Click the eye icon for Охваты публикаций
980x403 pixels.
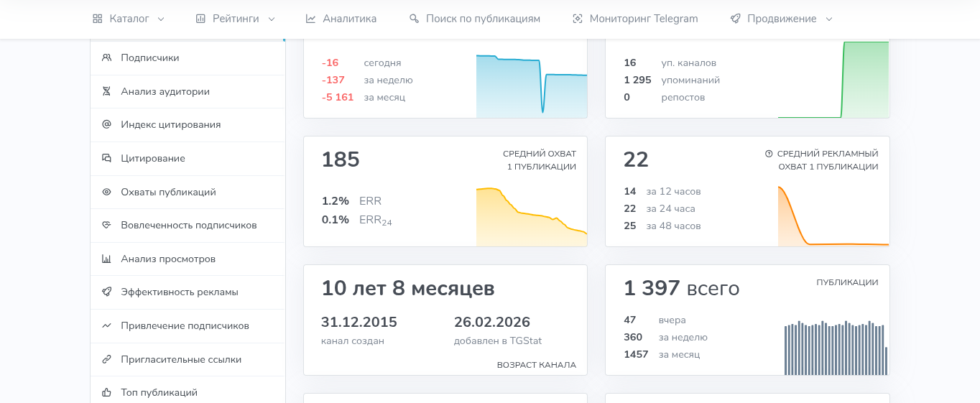click(x=106, y=192)
